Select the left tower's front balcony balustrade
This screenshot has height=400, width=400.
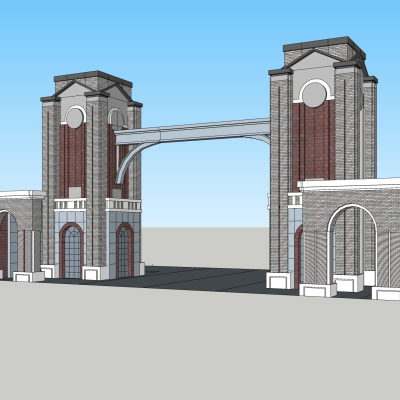[70, 204]
